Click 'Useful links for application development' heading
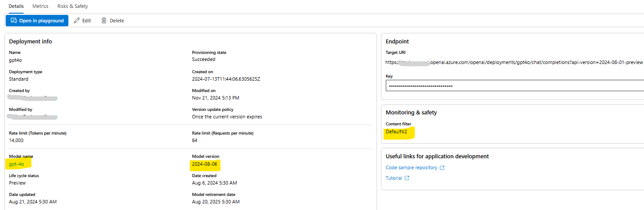The image size is (644, 210). point(437,157)
